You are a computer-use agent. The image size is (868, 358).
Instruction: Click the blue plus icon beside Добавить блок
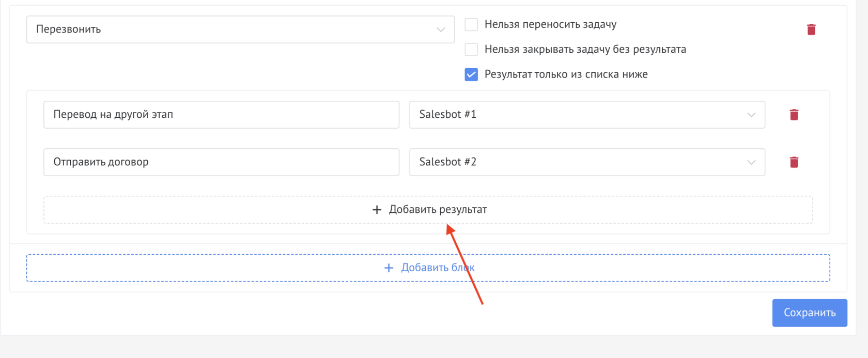[389, 268]
